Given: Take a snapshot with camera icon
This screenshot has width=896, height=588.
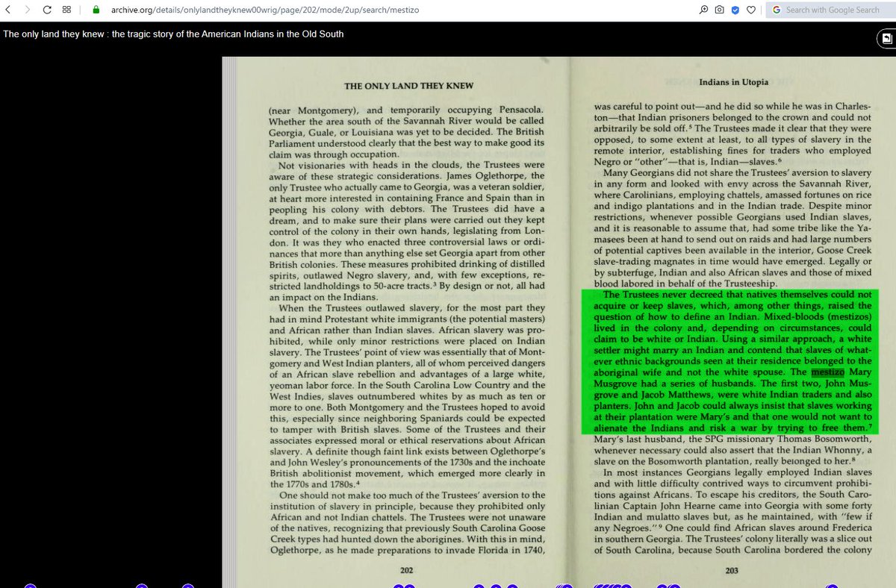Looking at the screenshot, I should click(x=719, y=10).
